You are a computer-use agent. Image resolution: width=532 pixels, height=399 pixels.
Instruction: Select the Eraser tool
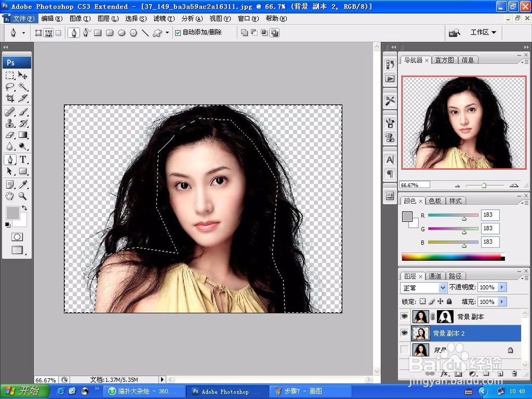click(11, 135)
